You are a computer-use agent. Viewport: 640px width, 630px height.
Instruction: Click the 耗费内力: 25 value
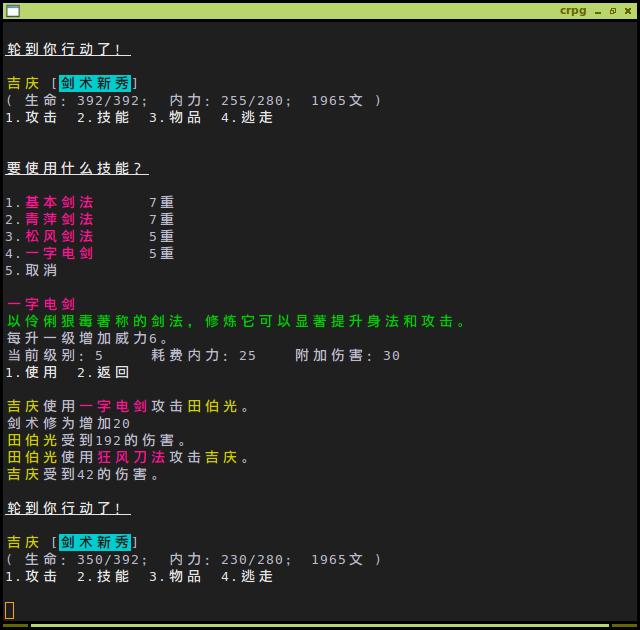tap(203, 355)
